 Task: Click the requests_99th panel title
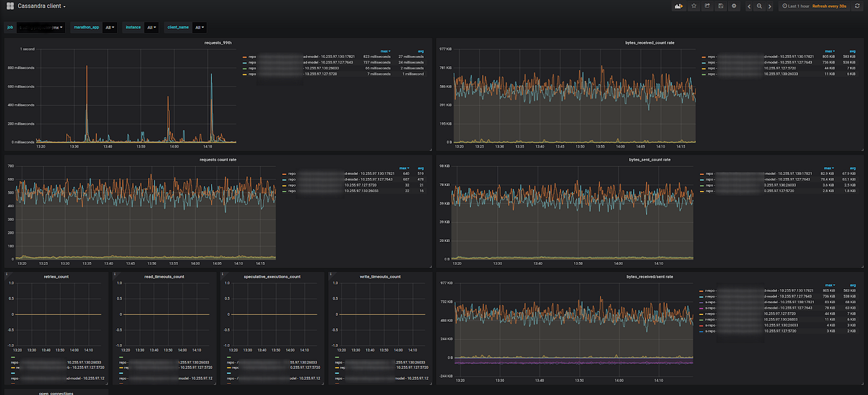218,43
